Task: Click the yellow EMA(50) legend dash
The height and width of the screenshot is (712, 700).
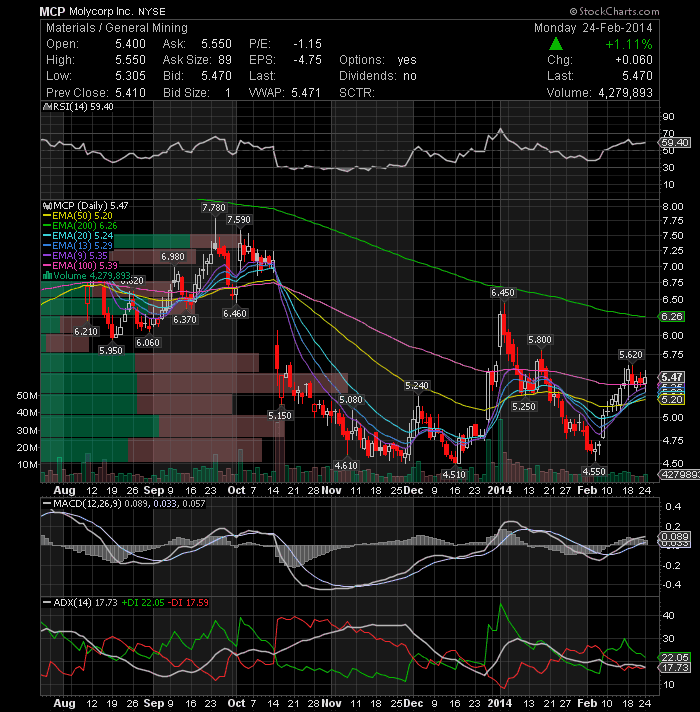Action: [x=47, y=216]
